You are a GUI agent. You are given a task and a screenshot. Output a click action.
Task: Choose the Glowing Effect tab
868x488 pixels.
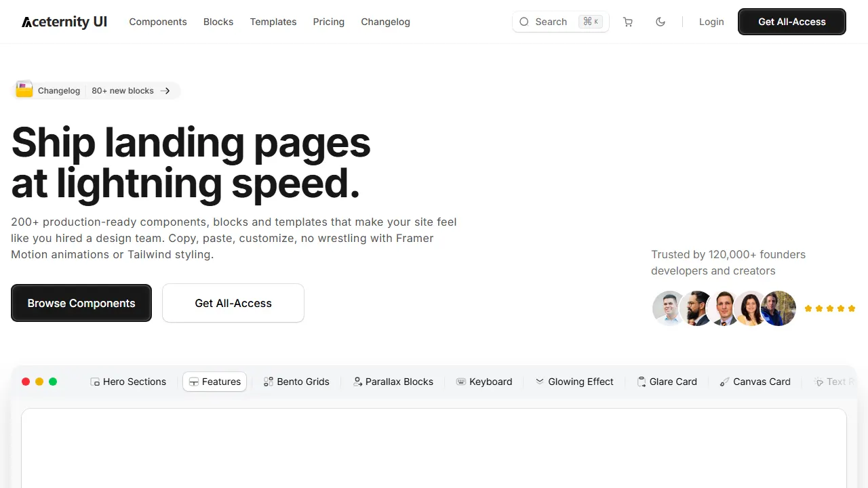coord(574,382)
